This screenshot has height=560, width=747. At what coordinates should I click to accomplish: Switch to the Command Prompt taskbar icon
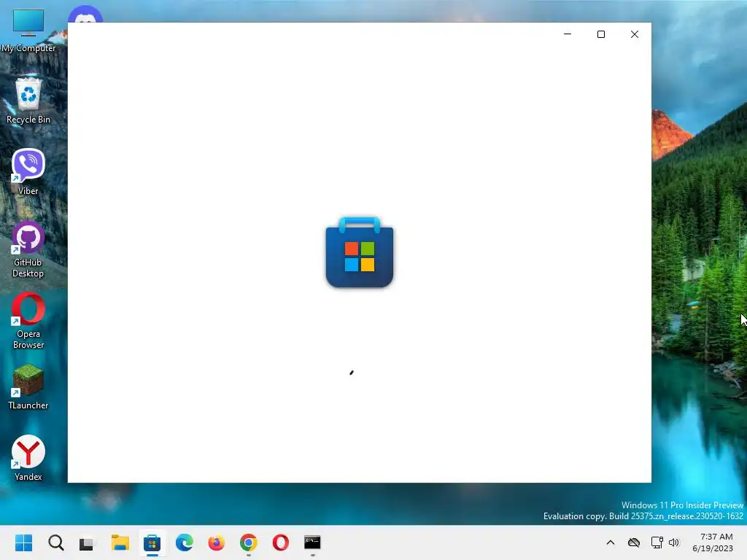(x=312, y=542)
